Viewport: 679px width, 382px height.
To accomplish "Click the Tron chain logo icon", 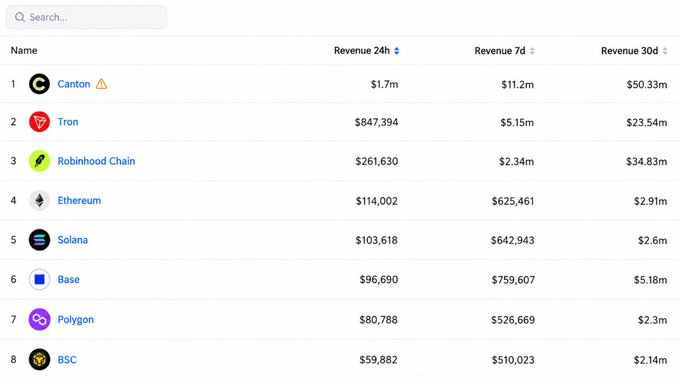I will (39, 122).
